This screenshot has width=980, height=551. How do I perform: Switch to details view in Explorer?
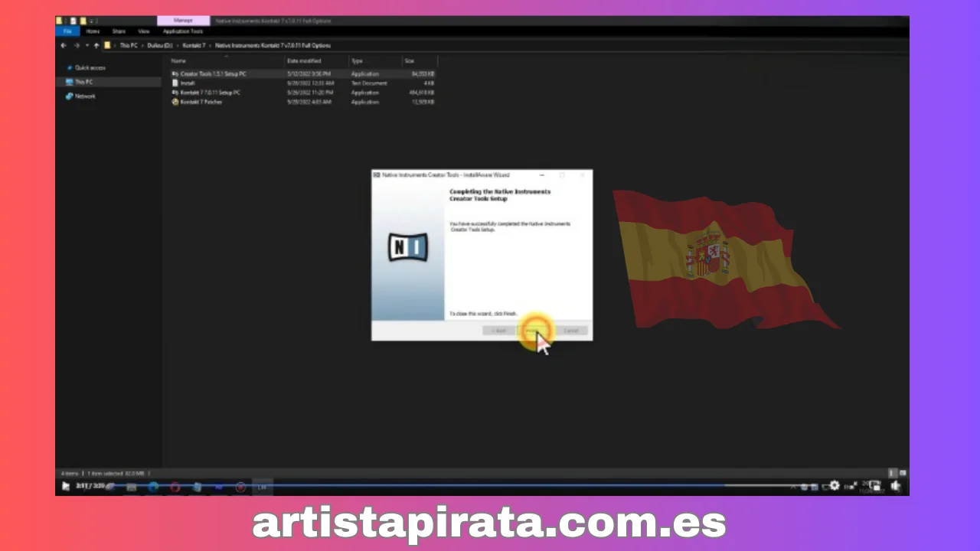pos(892,473)
